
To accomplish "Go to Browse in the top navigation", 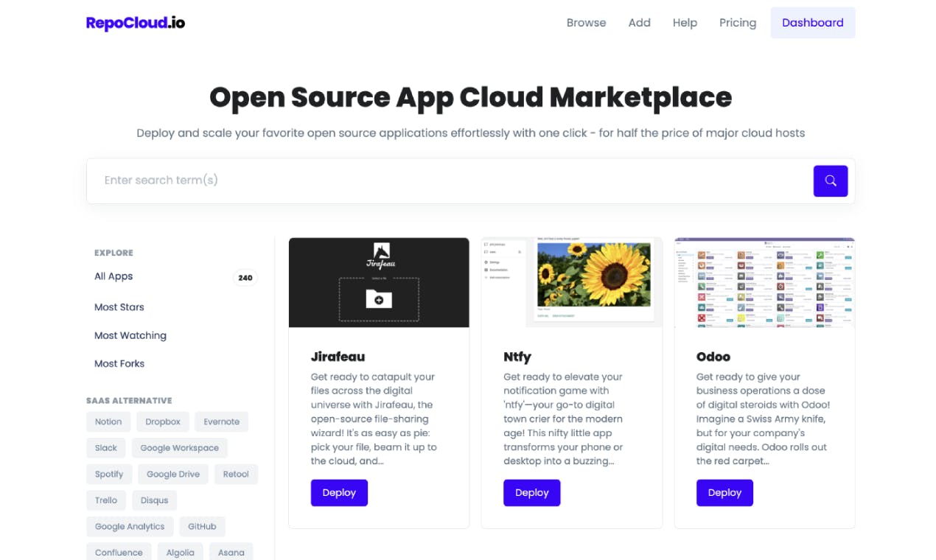I will pos(586,23).
